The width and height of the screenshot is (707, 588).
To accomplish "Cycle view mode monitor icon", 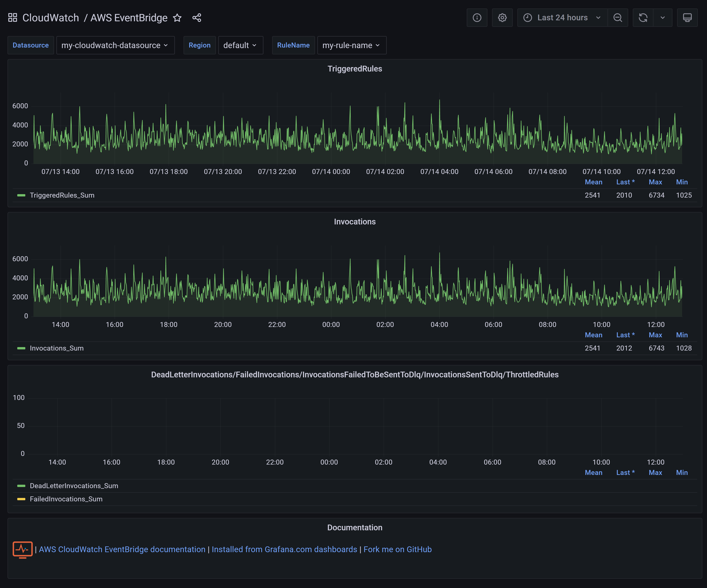I will point(687,17).
